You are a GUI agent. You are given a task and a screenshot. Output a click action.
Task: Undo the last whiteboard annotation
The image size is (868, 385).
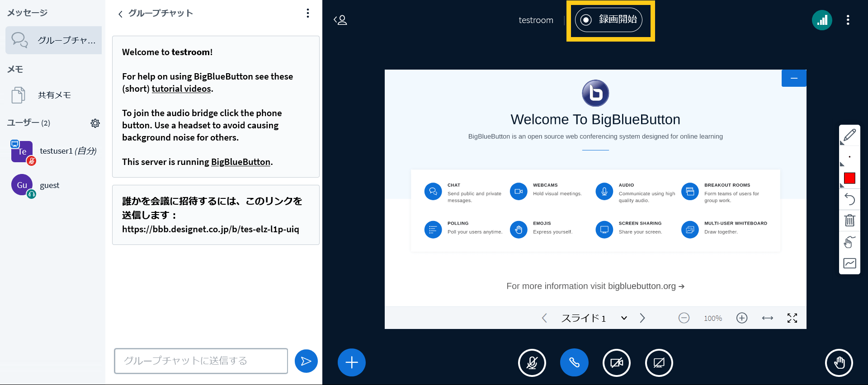pos(849,199)
